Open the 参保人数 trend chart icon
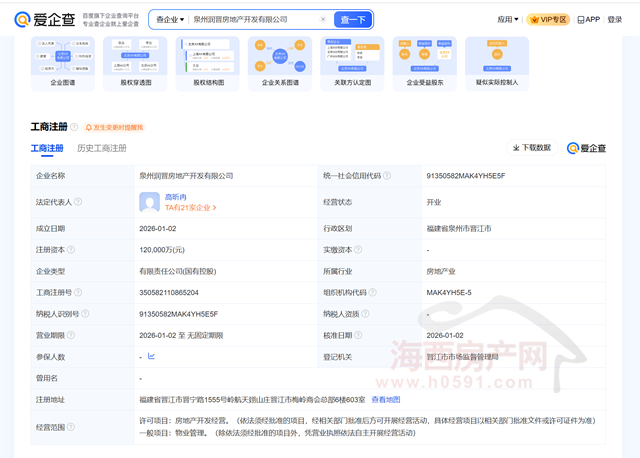 [152, 356]
